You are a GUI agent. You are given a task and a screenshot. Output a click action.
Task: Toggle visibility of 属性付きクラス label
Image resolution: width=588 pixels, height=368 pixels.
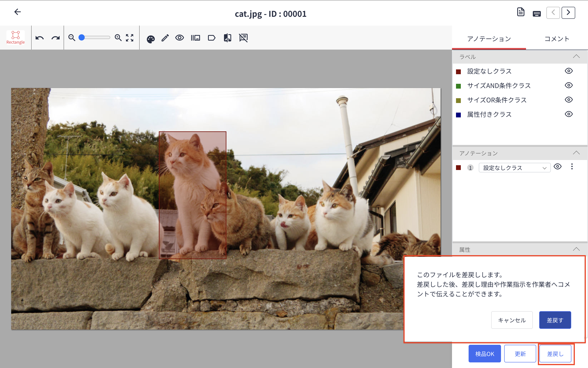569,114
